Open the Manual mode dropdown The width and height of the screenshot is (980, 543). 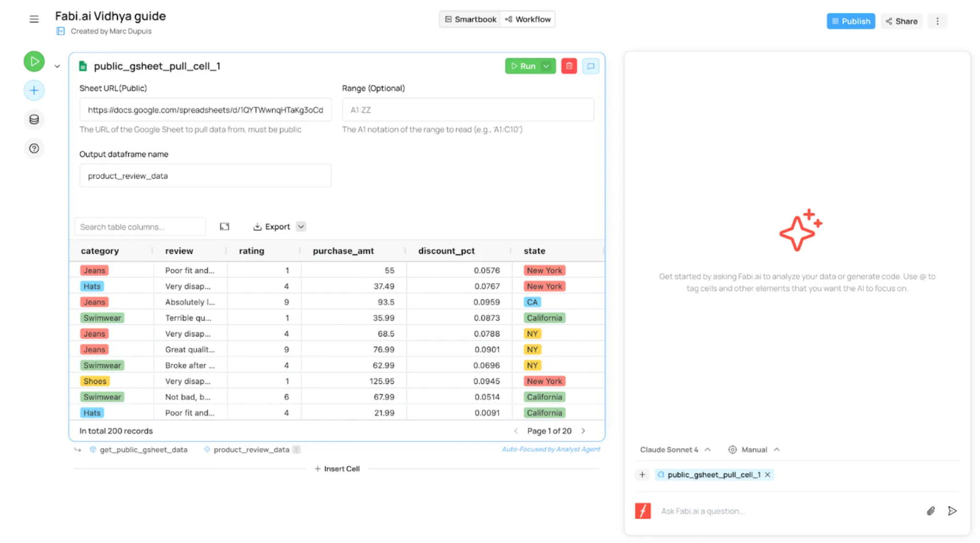pyautogui.click(x=754, y=450)
